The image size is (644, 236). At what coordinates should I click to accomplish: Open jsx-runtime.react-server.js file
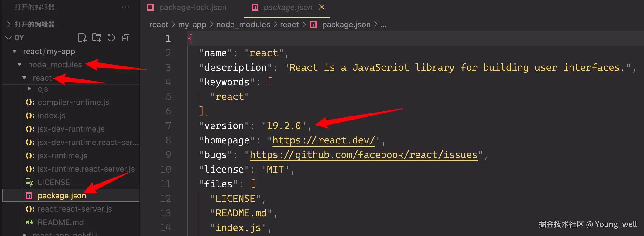click(x=86, y=169)
